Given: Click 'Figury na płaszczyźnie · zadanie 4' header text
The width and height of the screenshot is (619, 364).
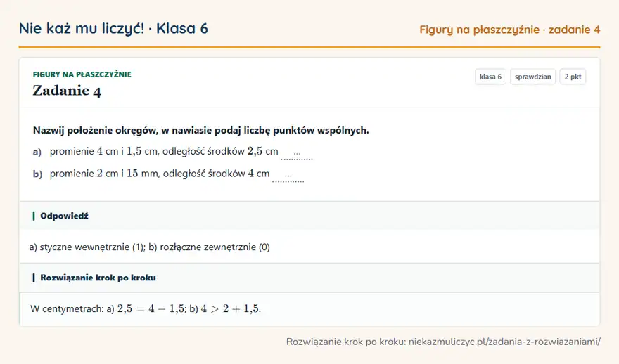Looking at the screenshot, I should coord(510,30).
